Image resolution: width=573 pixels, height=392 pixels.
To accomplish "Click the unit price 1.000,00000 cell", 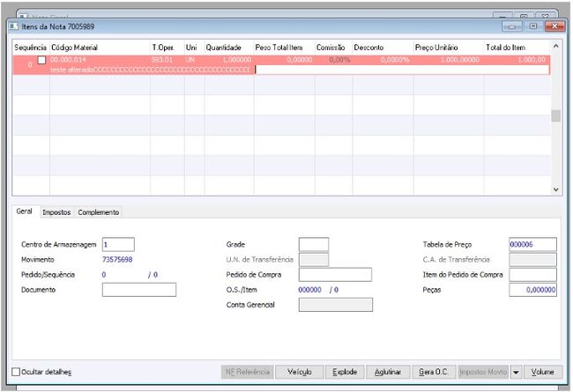I will (x=459, y=60).
